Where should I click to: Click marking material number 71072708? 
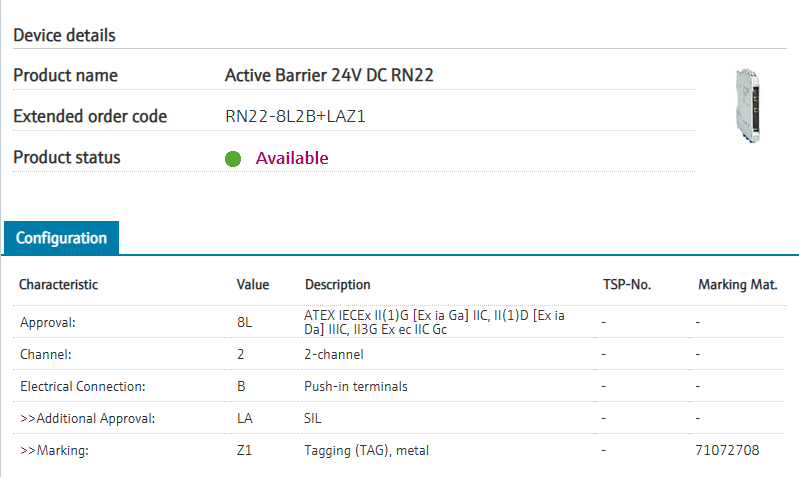728,450
